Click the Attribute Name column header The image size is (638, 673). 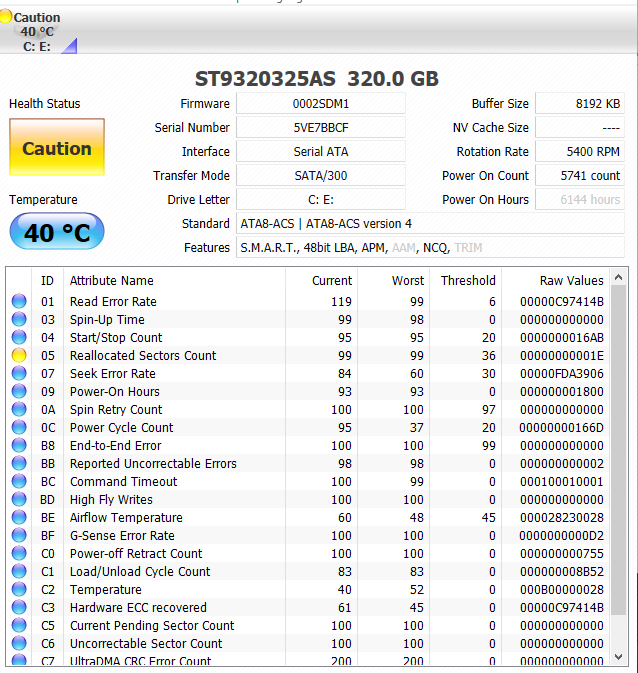[174, 281]
